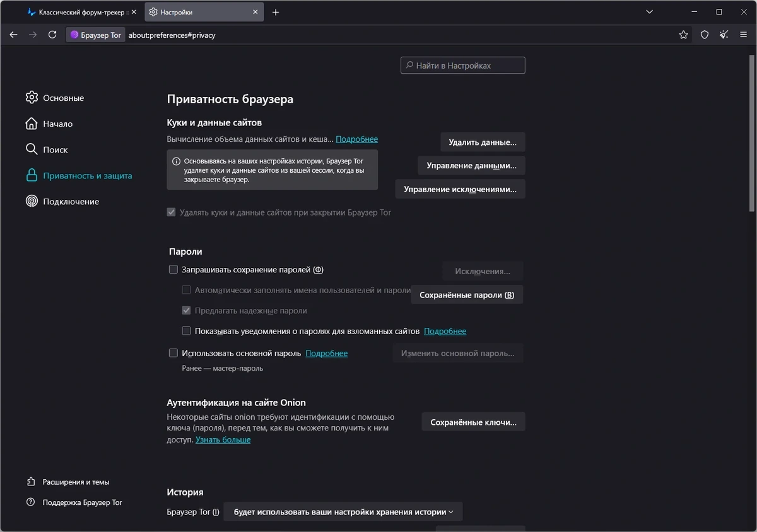Click the Основные gear icon
This screenshot has width=757, height=532.
click(32, 98)
